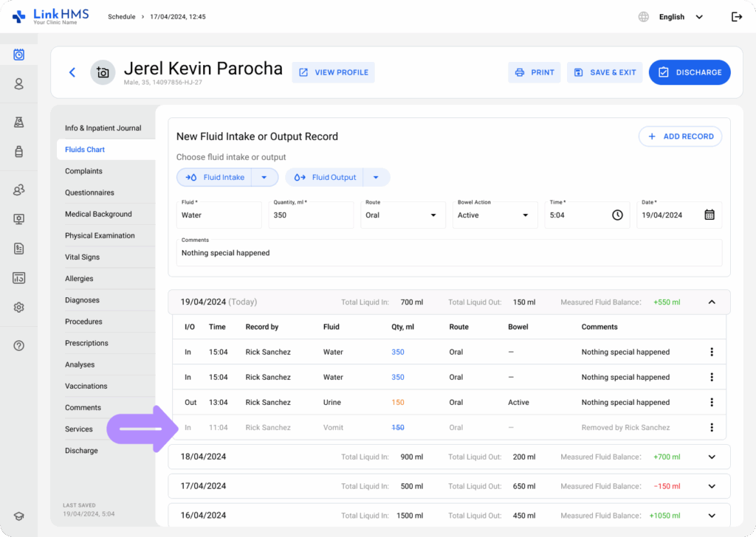This screenshot has width=756, height=537.
Task: Expand the 18/04/2024 fluid records row
Action: [x=712, y=457]
